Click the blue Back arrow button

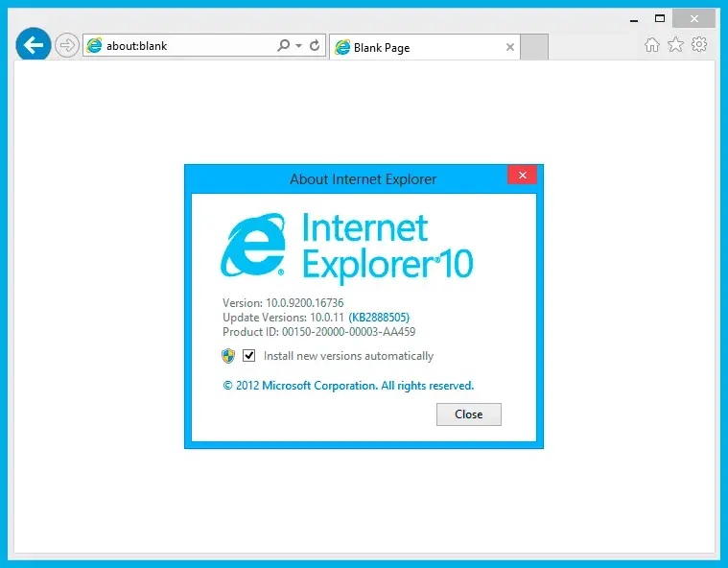click(33, 44)
